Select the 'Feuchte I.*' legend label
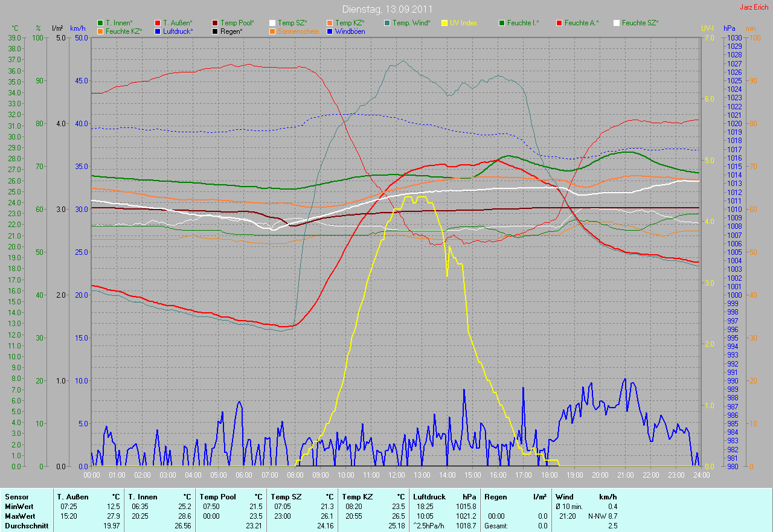The image size is (773, 532). pyautogui.click(x=523, y=23)
